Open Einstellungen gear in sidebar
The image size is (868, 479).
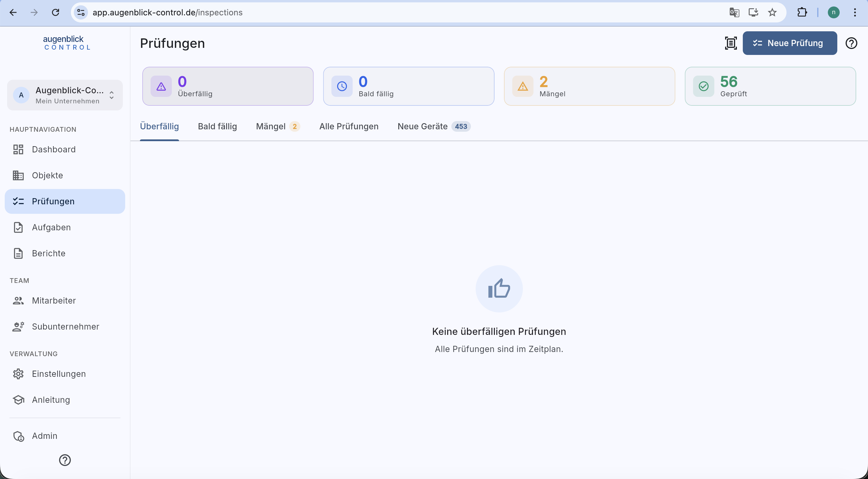pyautogui.click(x=18, y=374)
